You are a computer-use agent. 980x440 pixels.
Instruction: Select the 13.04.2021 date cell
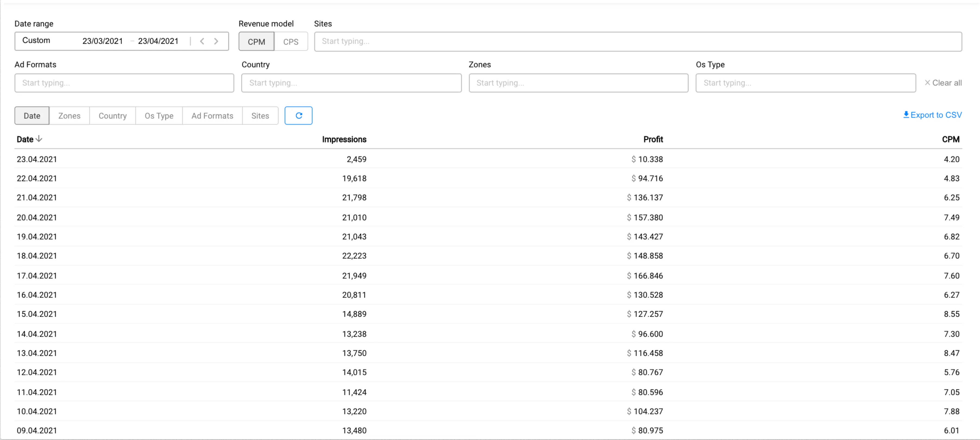click(37, 353)
